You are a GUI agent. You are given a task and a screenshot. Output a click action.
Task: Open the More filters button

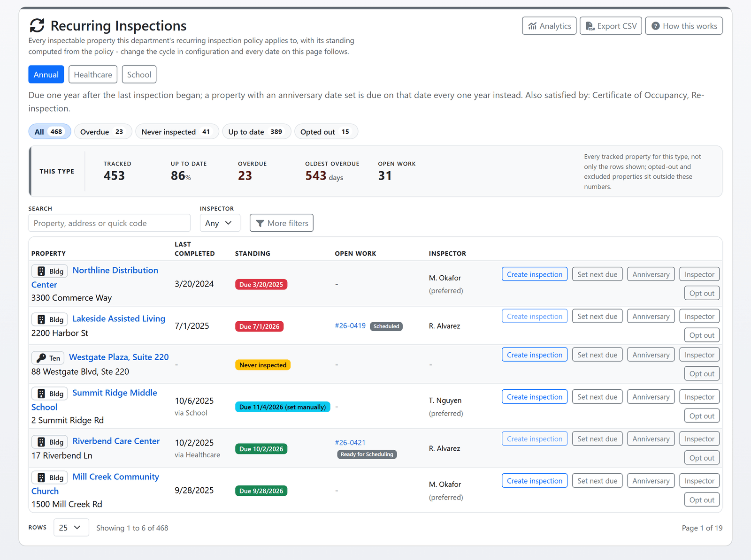tap(282, 223)
